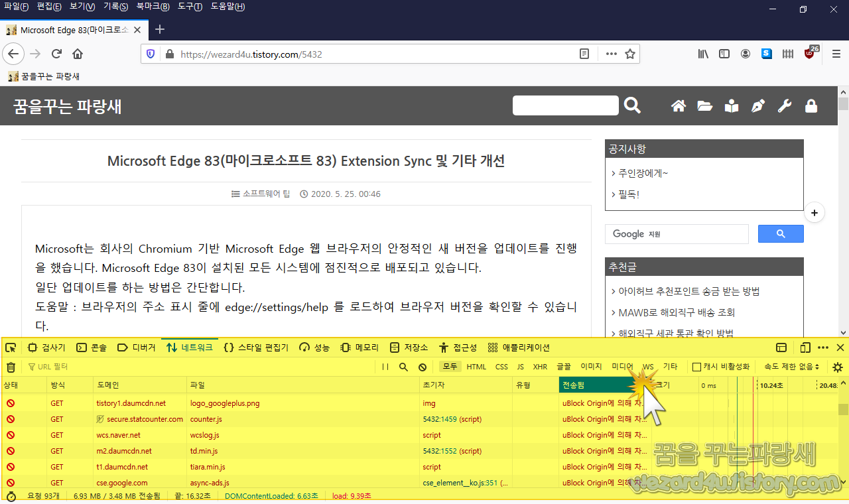Open the fence-shaped extension icon
The height and width of the screenshot is (504, 849).
click(x=788, y=54)
